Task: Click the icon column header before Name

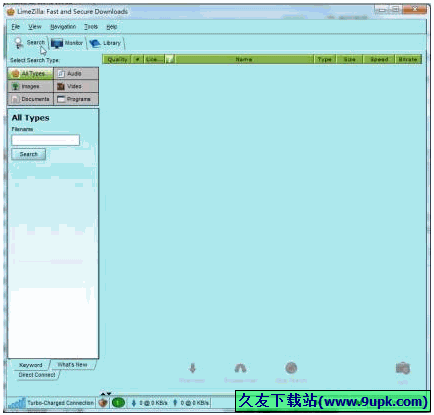Action: pos(170,59)
